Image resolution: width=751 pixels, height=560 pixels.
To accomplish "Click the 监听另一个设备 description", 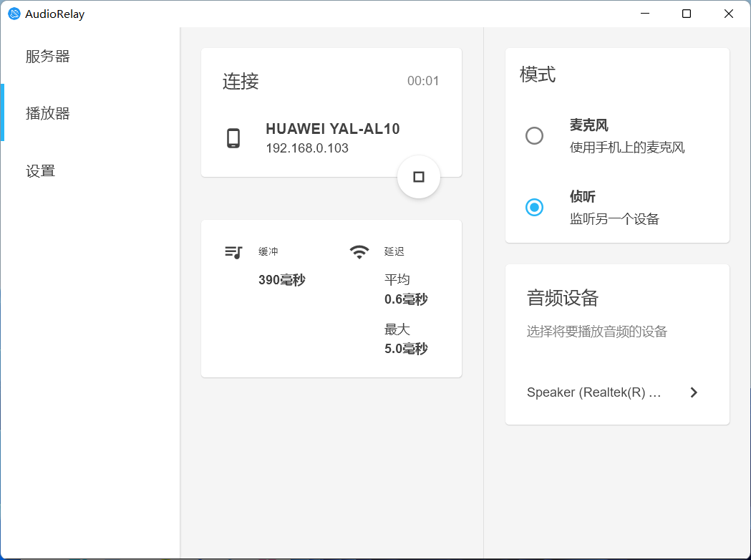I will (614, 219).
